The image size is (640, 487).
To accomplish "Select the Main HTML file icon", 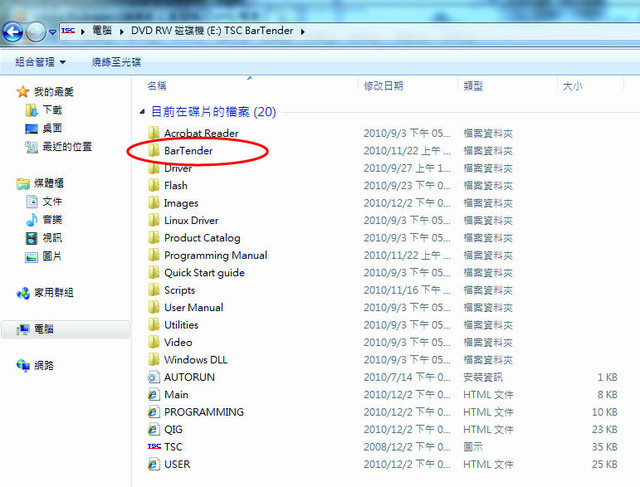I will point(154,394).
